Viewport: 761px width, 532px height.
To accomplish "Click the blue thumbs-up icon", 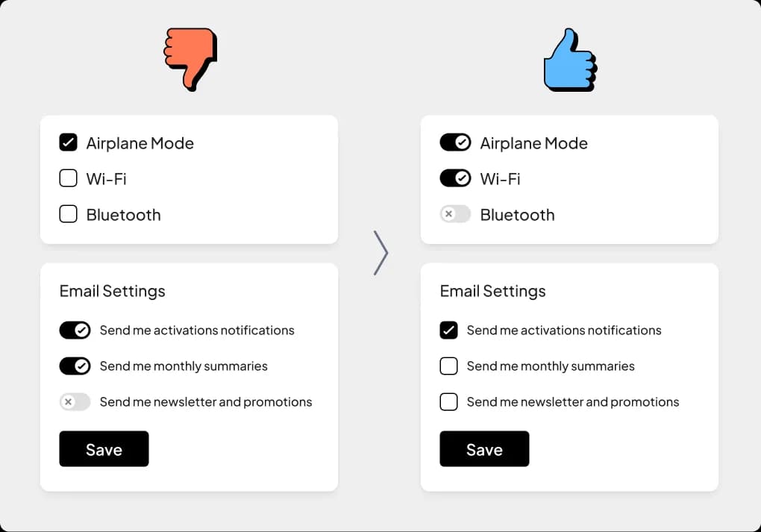I will coord(570,60).
